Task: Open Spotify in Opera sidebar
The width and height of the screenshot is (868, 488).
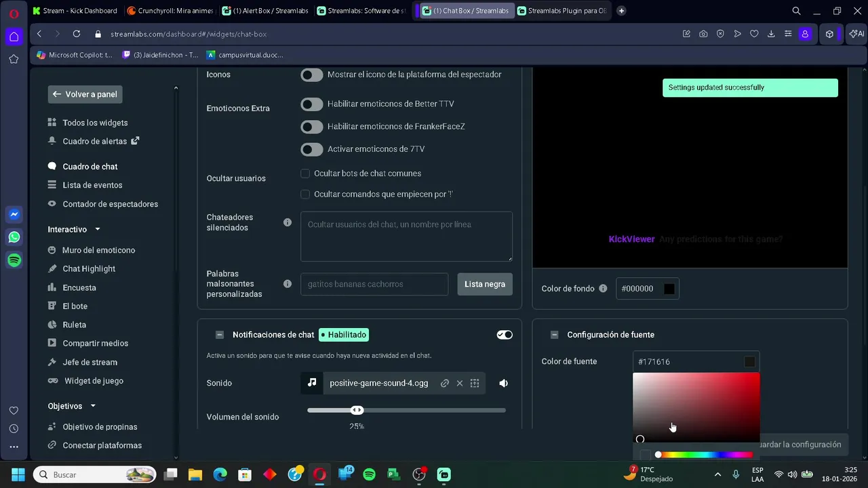Action: [x=14, y=260]
